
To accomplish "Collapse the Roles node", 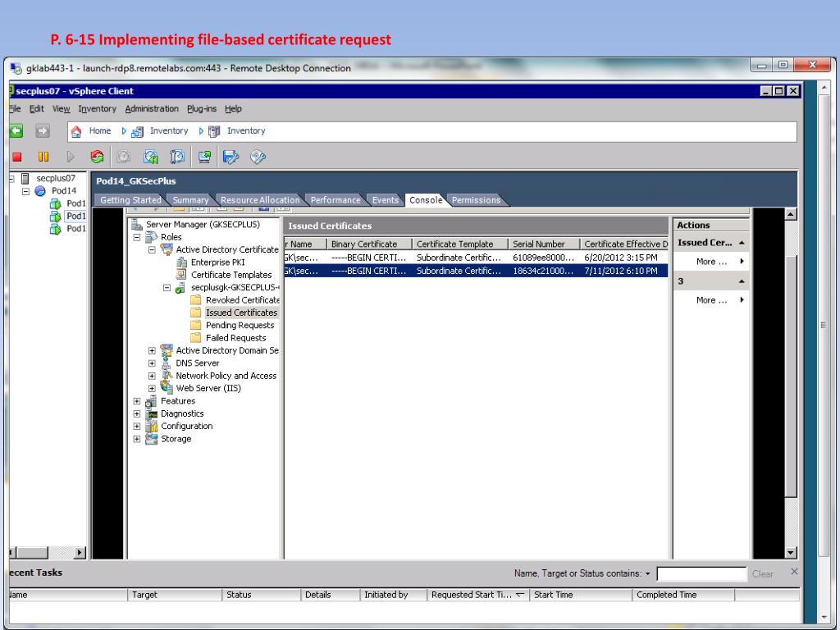I will click(x=137, y=237).
